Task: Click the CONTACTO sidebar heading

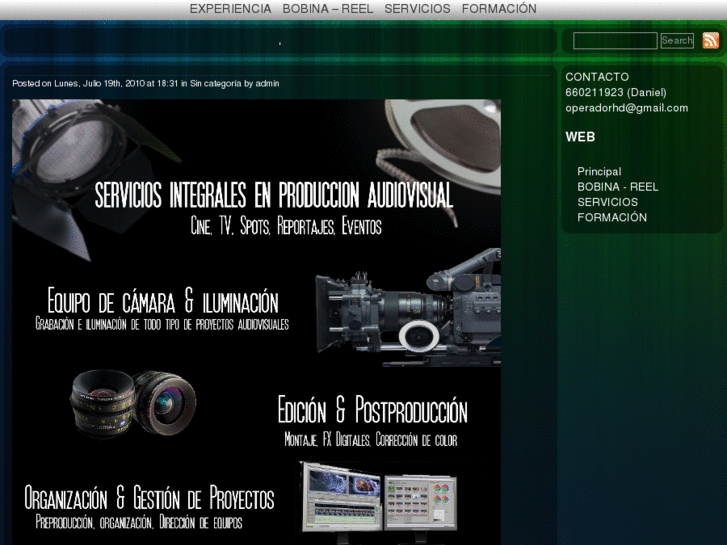Action: [x=597, y=77]
